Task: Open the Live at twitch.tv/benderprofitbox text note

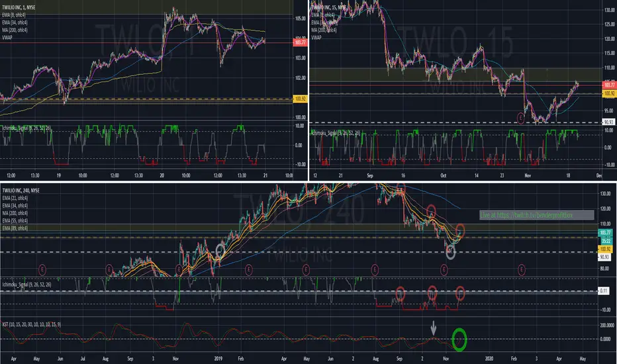Action: click(x=537, y=215)
